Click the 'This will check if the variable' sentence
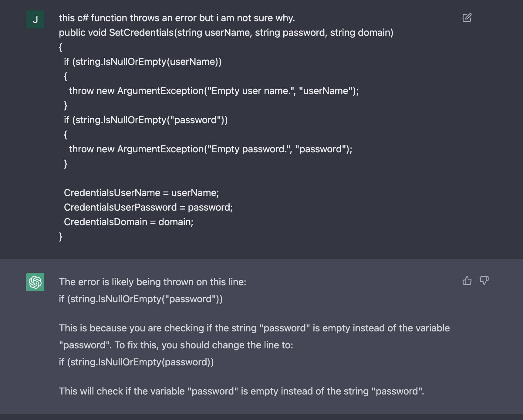This screenshot has width=523, height=420. 241,391
